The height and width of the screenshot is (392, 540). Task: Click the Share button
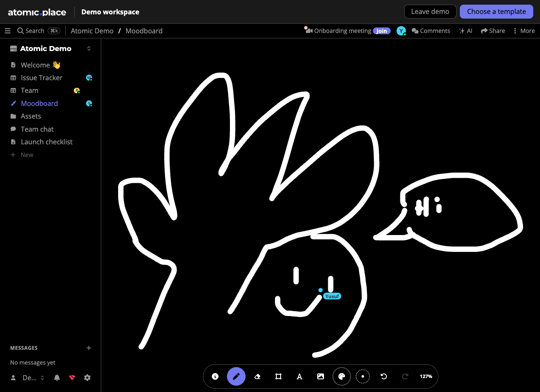tap(493, 31)
